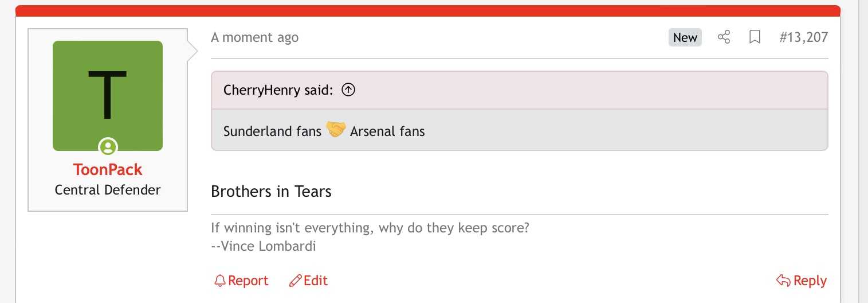The image size is (868, 303).
Task: Click the 'Brothers in Tears' post text
Action: tap(271, 191)
